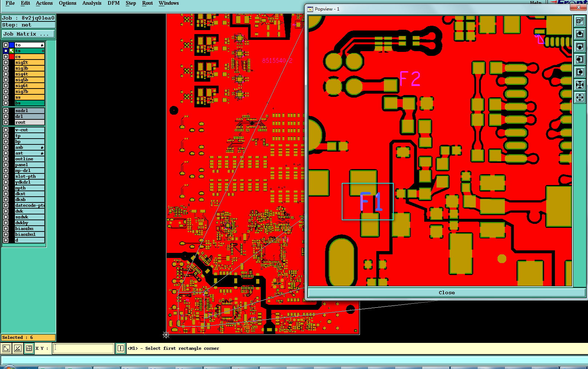Click the angle snap icon in status bar
Viewport: 588px width, 369px height.
[x=18, y=348]
